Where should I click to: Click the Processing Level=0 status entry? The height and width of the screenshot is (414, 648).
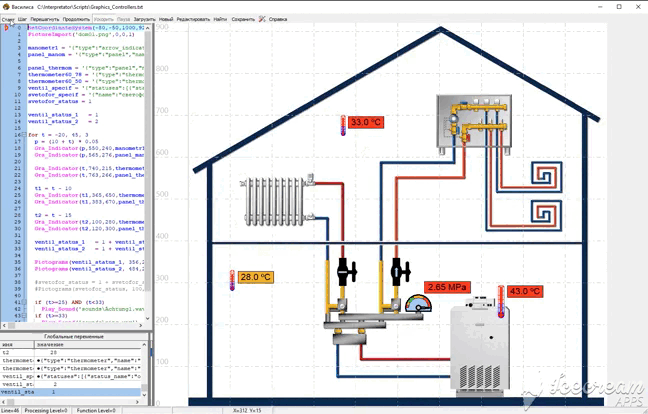46,410
